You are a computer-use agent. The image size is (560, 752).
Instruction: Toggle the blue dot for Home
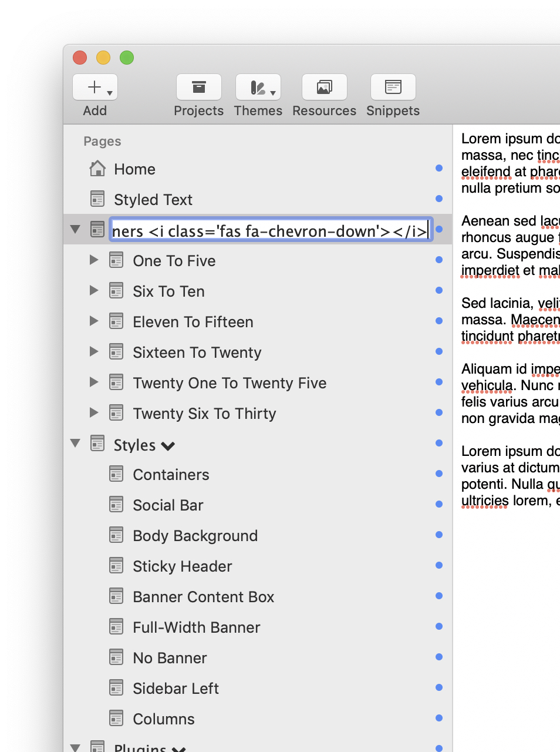[x=439, y=168]
